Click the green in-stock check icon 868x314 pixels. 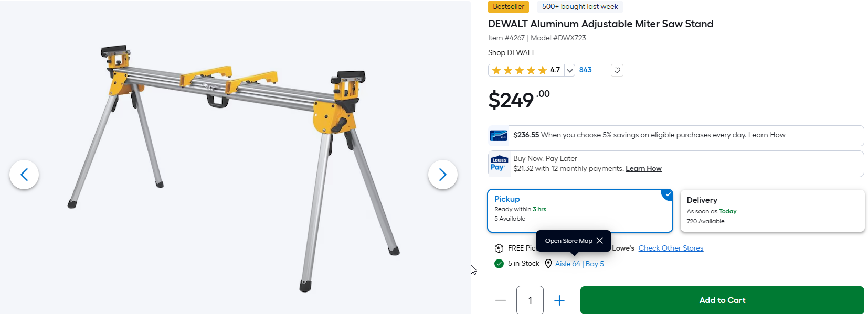point(499,264)
